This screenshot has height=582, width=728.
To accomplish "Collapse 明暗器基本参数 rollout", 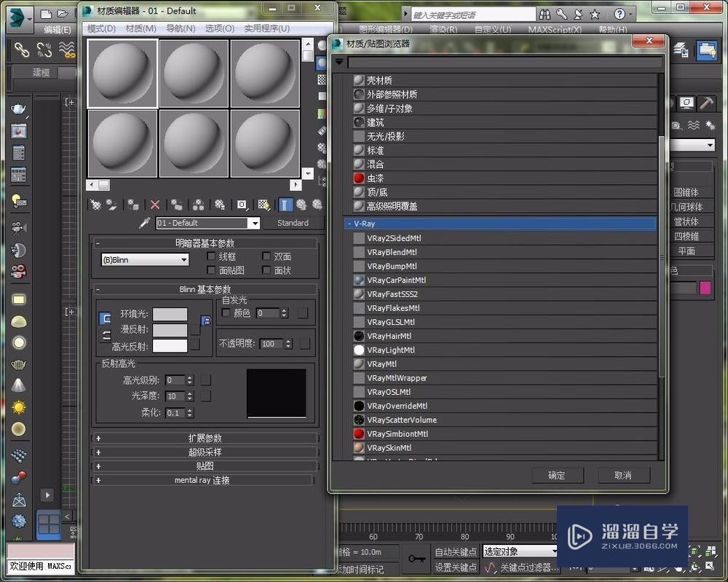I will 205,243.
